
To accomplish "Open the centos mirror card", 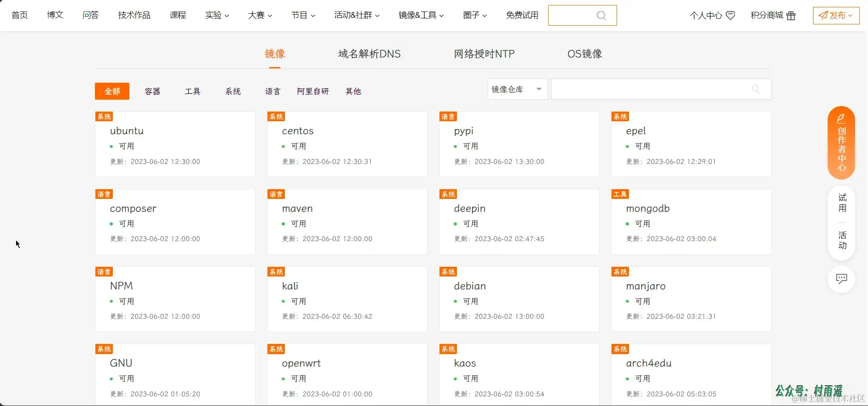I will pyautogui.click(x=347, y=144).
